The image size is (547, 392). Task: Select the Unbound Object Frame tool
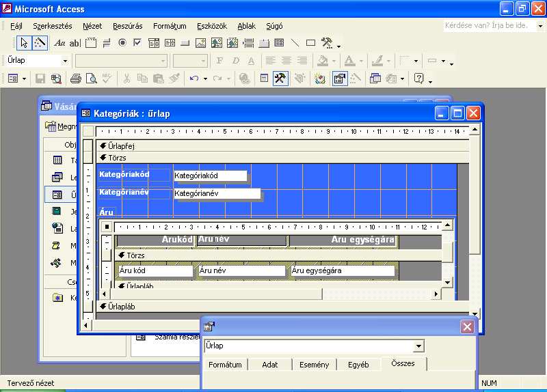(216, 43)
